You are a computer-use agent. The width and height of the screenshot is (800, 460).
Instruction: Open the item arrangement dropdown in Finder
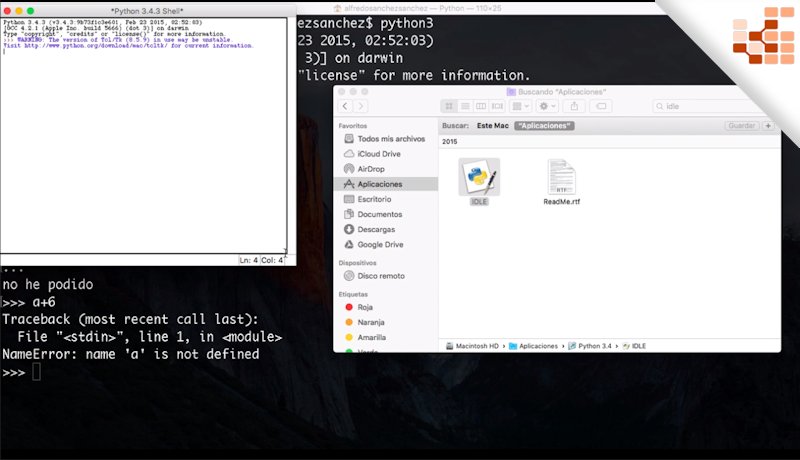pyautogui.click(x=520, y=106)
